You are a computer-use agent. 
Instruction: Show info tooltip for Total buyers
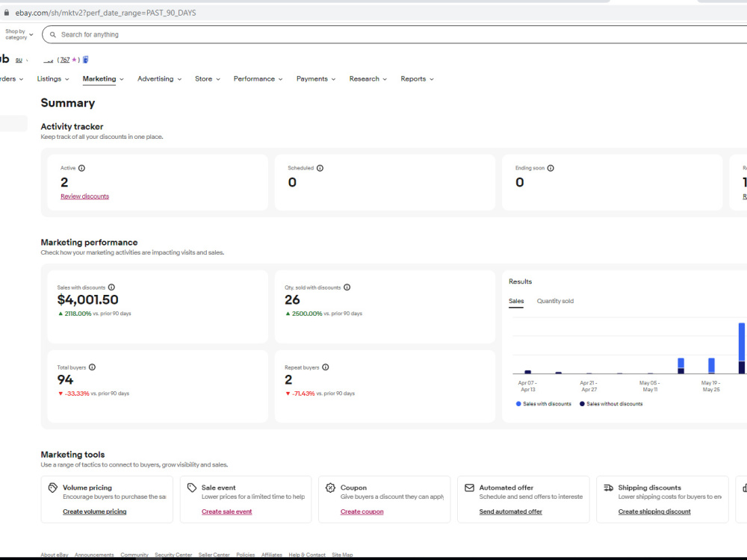[x=93, y=367]
